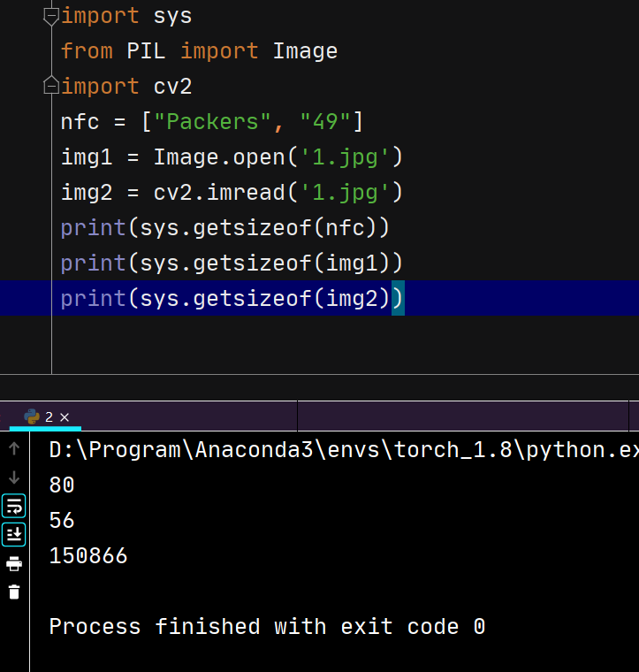Toggle scroll to end in console
Viewport: 639px width, 672px height.
pyautogui.click(x=14, y=534)
